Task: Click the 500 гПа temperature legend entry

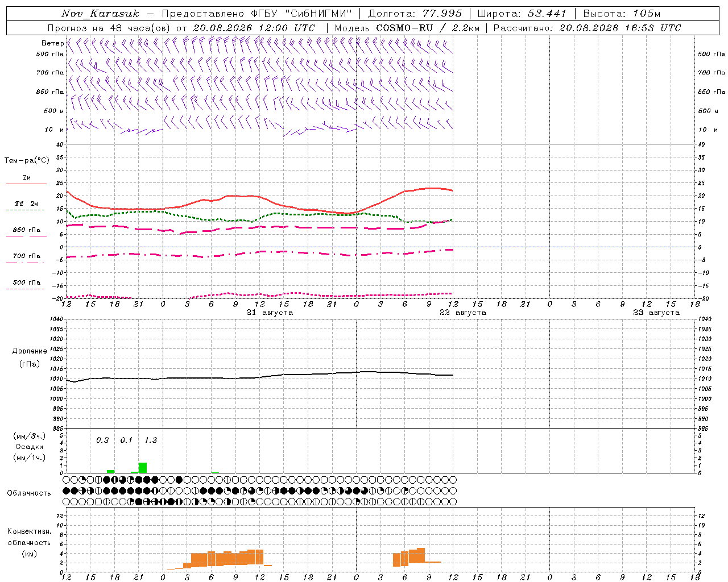Action: (x=26, y=282)
